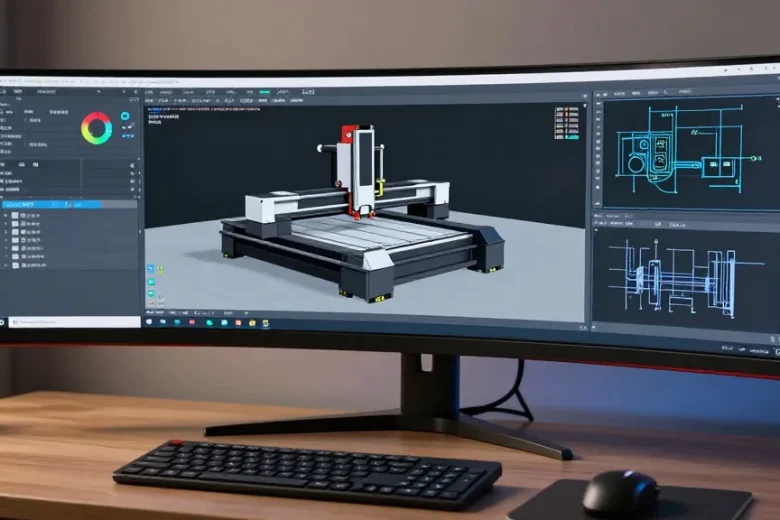This screenshot has width=780, height=520.
Task: Click the speaker-like icon in left list header row
Action: [132, 165]
